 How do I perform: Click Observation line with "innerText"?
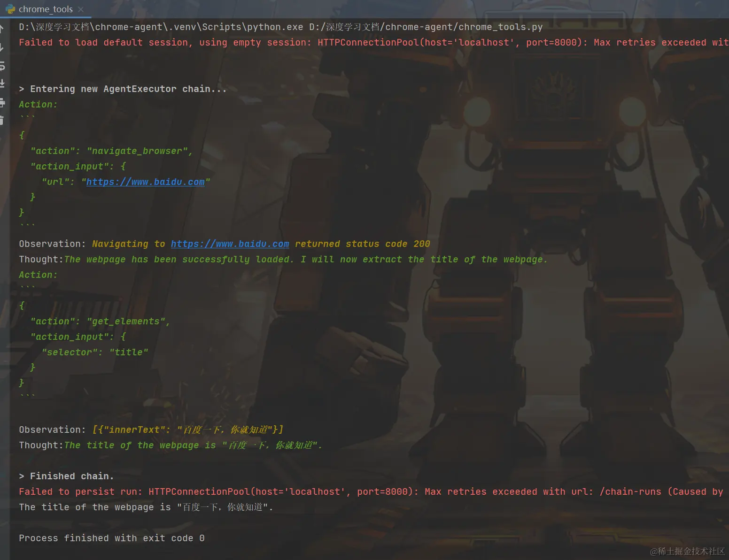click(151, 430)
